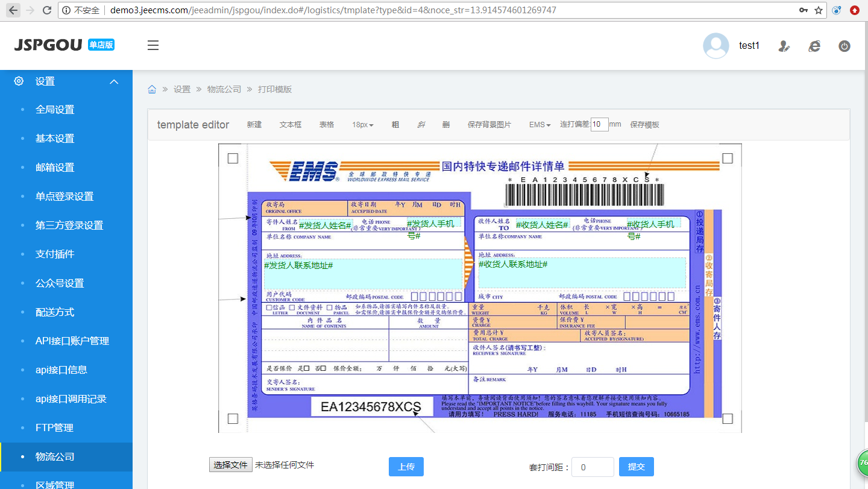Click the browser back arrow

pyautogui.click(x=13, y=10)
